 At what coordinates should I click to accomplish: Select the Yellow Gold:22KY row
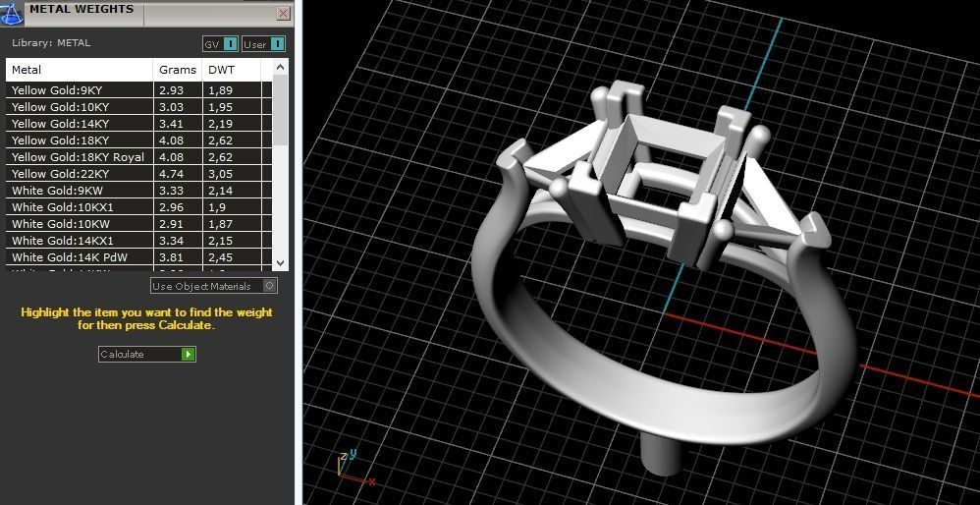coord(139,174)
